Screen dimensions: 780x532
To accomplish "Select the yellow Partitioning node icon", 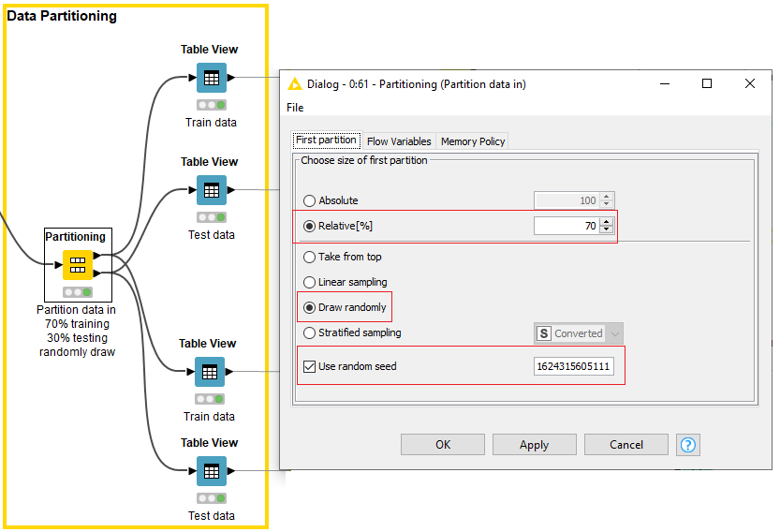I will pyautogui.click(x=78, y=265).
